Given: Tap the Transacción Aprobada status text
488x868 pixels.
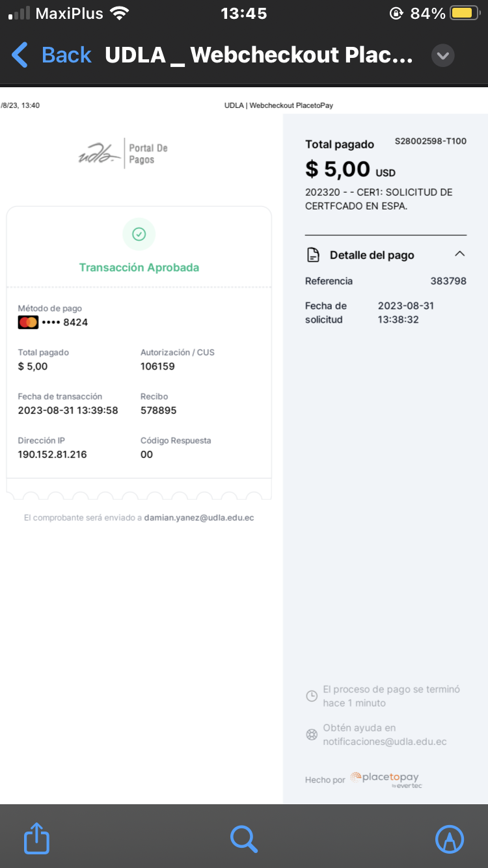Looking at the screenshot, I should [139, 267].
